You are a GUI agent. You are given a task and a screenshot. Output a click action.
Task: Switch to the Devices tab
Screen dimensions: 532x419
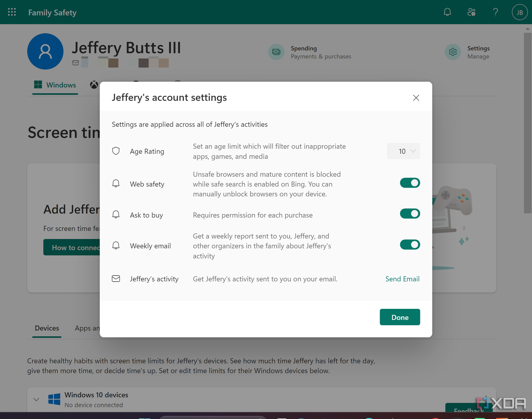47,328
